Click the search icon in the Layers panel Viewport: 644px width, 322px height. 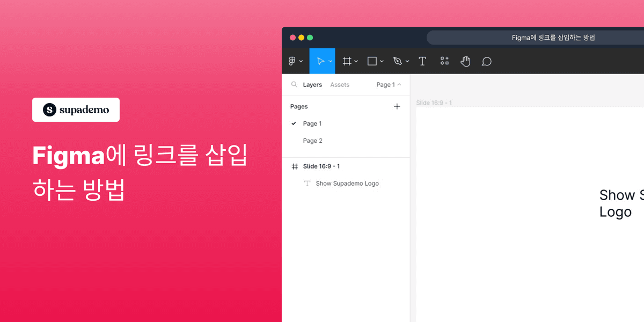(x=294, y=84)
